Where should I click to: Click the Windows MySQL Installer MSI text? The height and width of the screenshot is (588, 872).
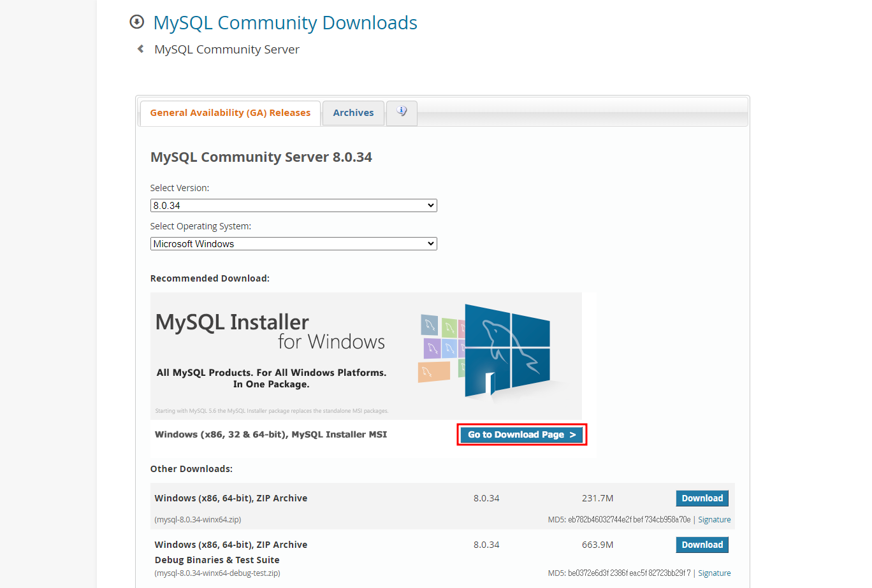pyautogui.click(x=271, y=434)
